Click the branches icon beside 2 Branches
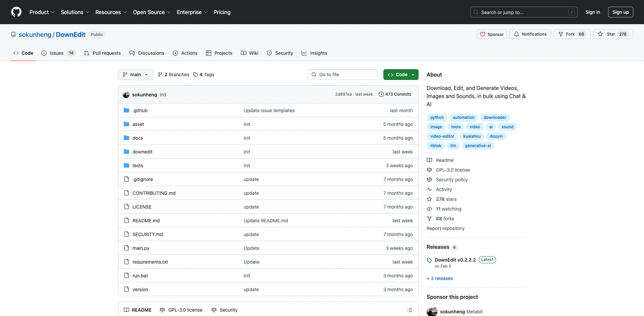 pos(160,75)
